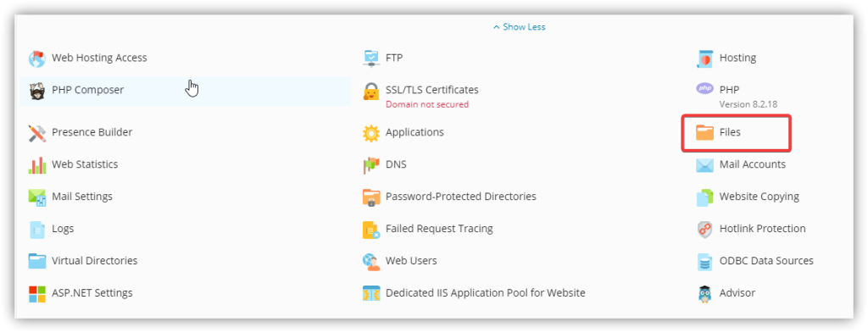Viewport: 868px width, 333px height.
Task: Open the Password-Protected Directories link
Action: [461, 197]
